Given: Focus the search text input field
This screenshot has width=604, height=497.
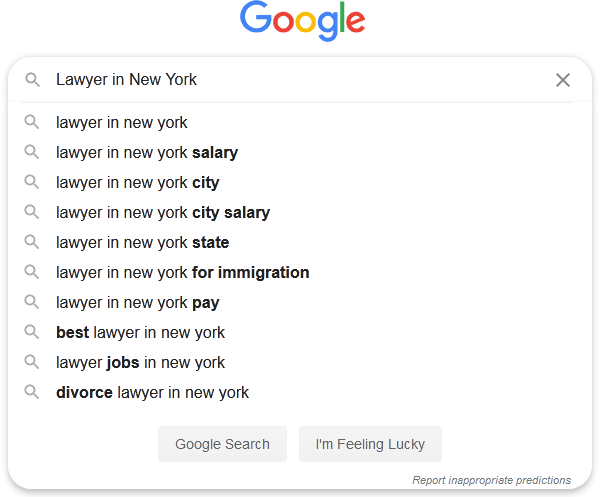Looking at the screenshot, I should (x=300, y=80).
